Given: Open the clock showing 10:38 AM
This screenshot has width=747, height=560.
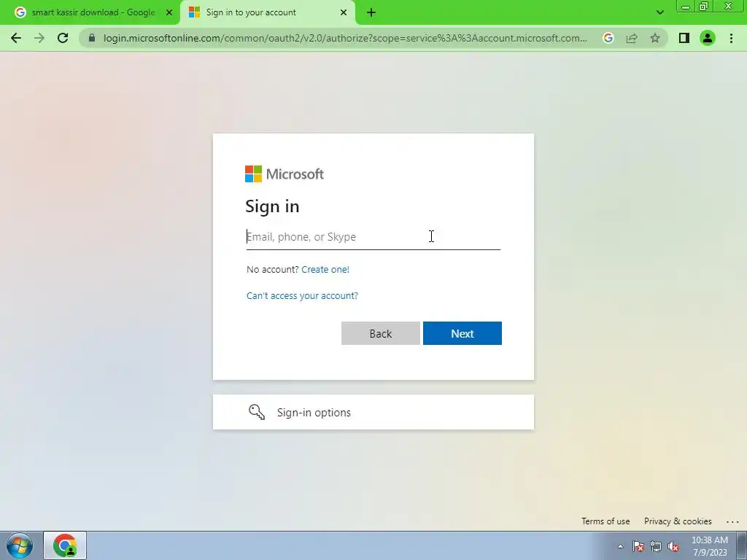Looking at the screenshot, I should (709, 546).
